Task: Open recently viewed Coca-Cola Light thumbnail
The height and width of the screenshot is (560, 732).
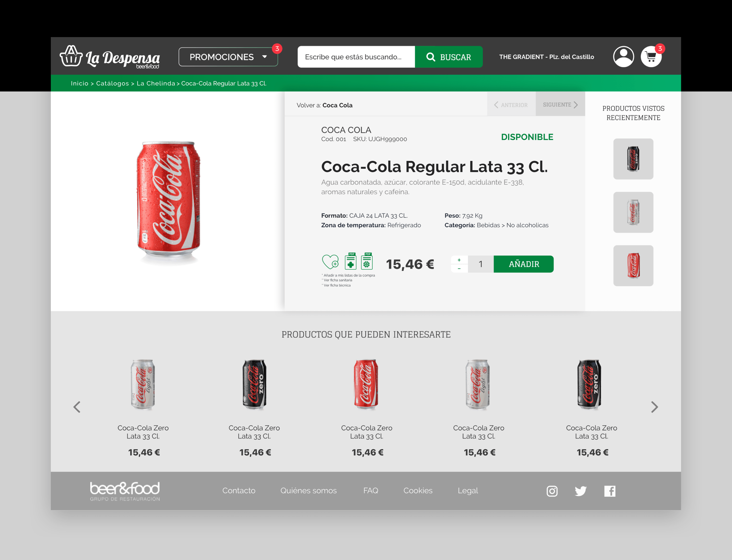Action: coord(633,212)
